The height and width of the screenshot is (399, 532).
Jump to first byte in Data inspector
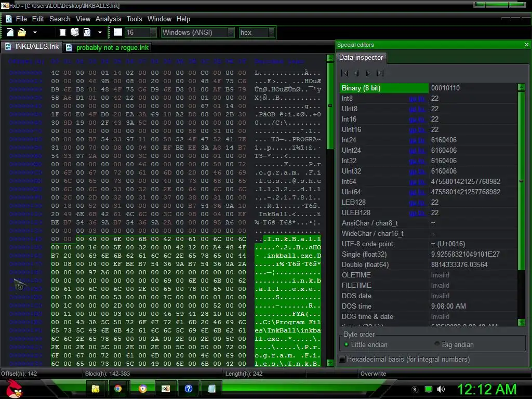click(x=345, y=73)
